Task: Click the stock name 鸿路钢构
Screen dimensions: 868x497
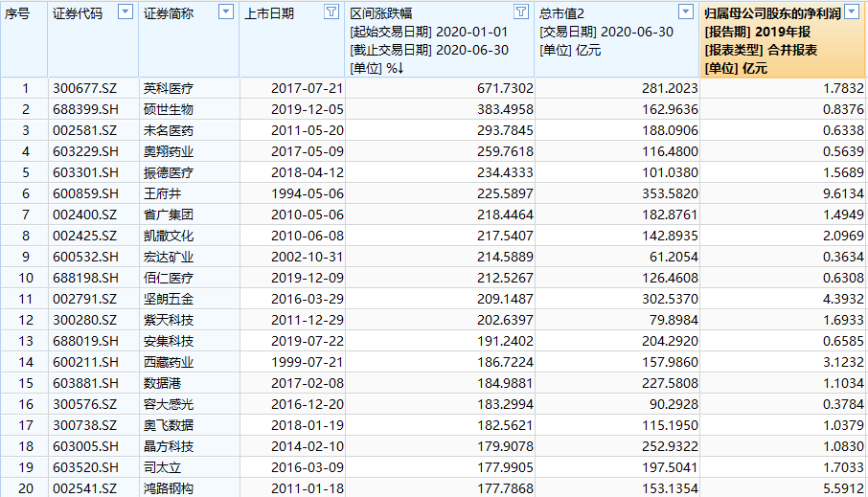Action: [x=169, y=488]
